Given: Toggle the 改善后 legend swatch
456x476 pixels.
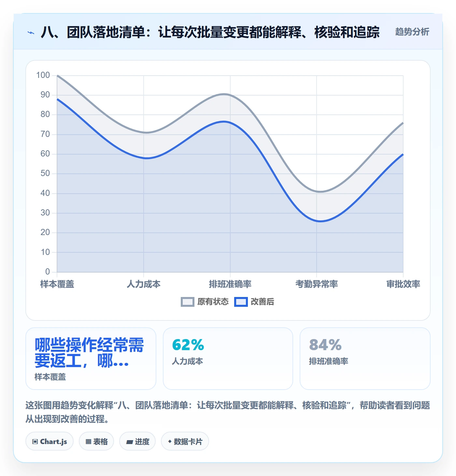Looking at the screenshot, I should point(241,302).
